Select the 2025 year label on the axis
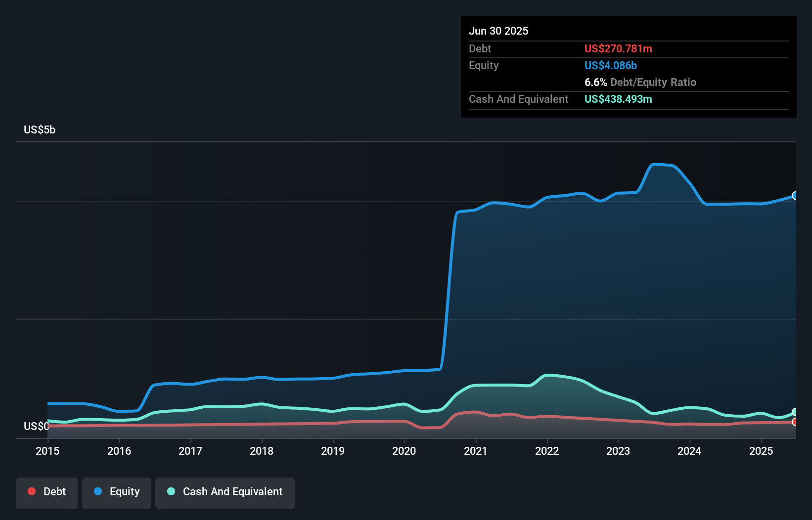Screen dimensions: 812x520 pyautogui.click(x=762, y=451)
